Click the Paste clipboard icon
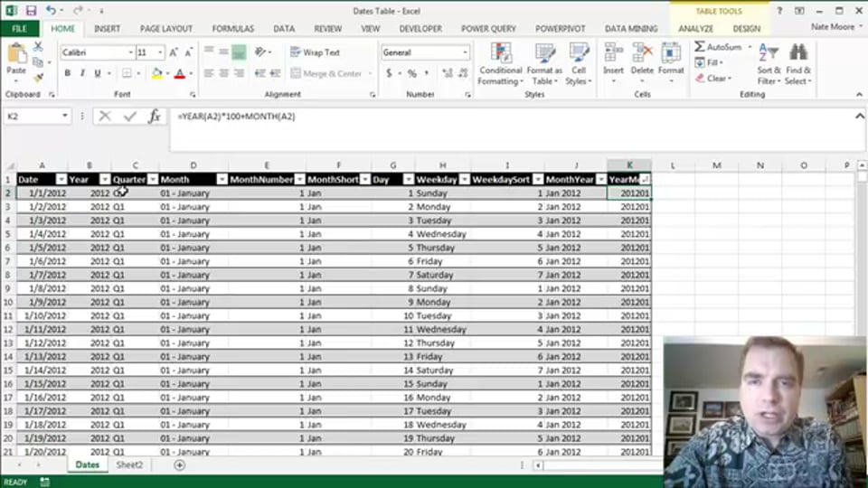868x488 pixels. tap(16, 54)
